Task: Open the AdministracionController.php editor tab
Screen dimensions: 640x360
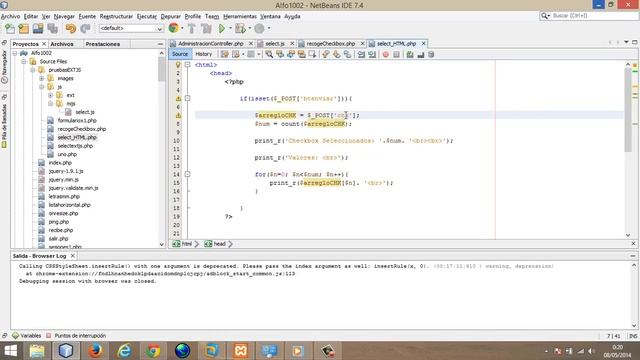Action: (210, 44)
